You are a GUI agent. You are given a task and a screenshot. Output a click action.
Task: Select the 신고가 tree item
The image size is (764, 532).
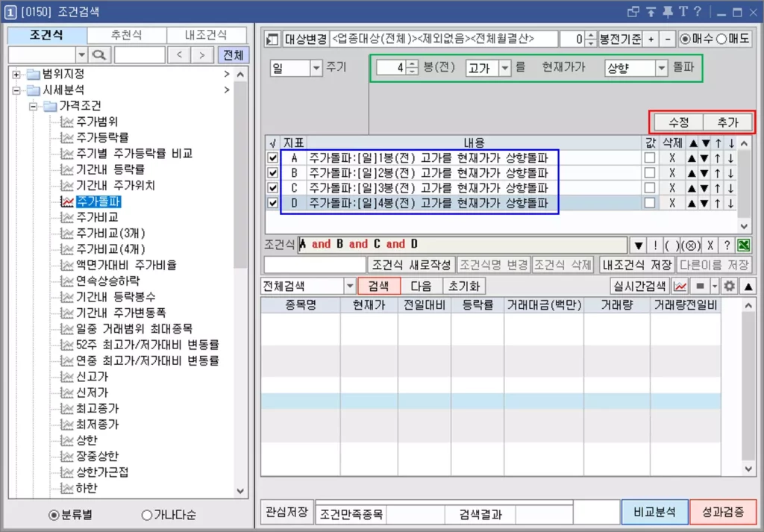(x=92, y=377)
